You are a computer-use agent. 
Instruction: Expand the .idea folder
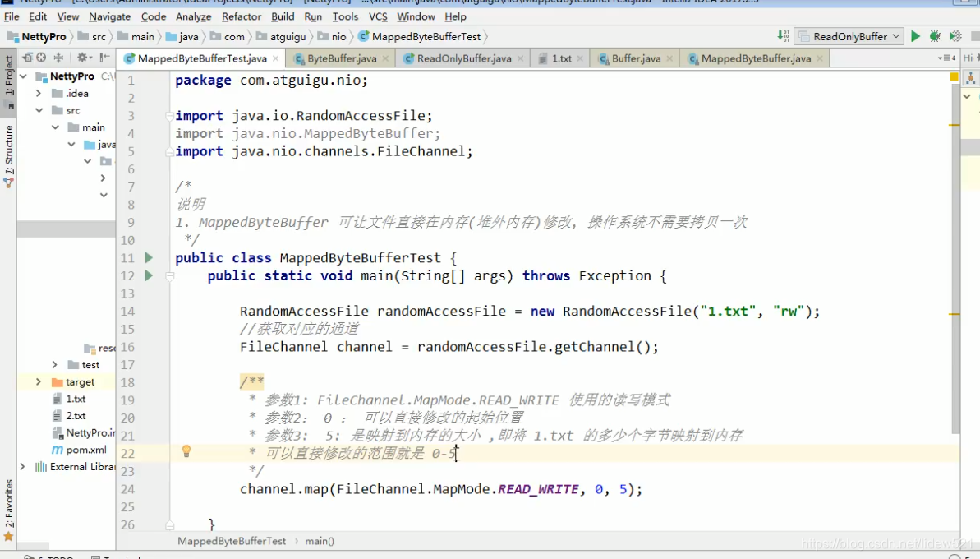pos(39,93)
